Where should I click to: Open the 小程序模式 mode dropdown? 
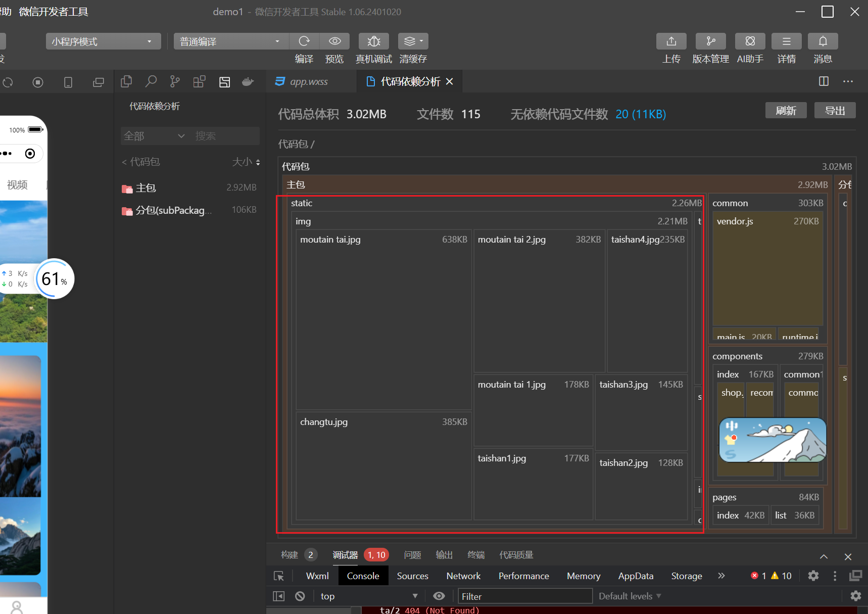point(103,41)
